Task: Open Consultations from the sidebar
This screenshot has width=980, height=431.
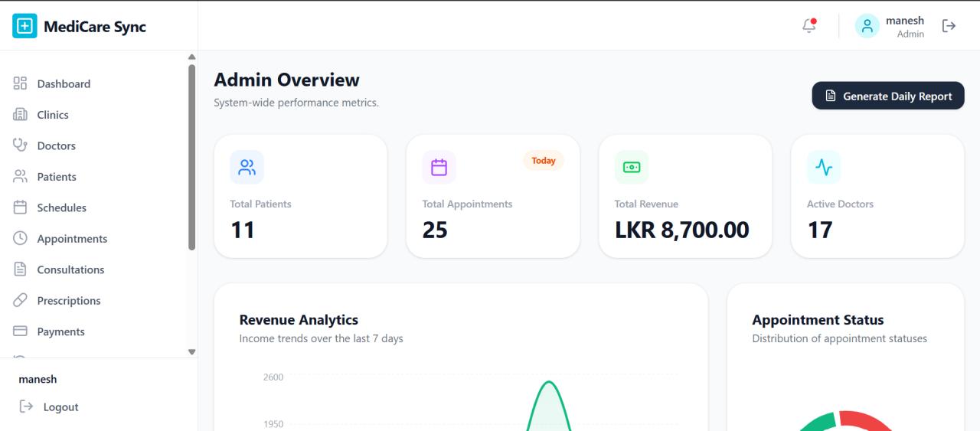Action: point(70,269)
